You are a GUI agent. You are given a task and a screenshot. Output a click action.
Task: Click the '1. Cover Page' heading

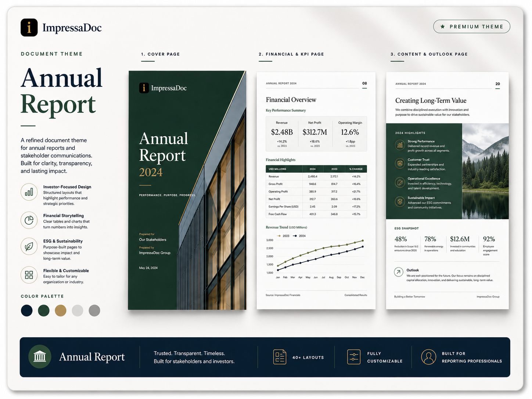161,54
